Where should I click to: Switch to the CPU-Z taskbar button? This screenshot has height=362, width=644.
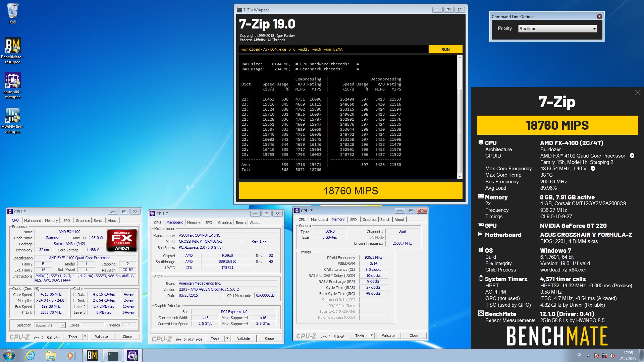coord(132,355)
